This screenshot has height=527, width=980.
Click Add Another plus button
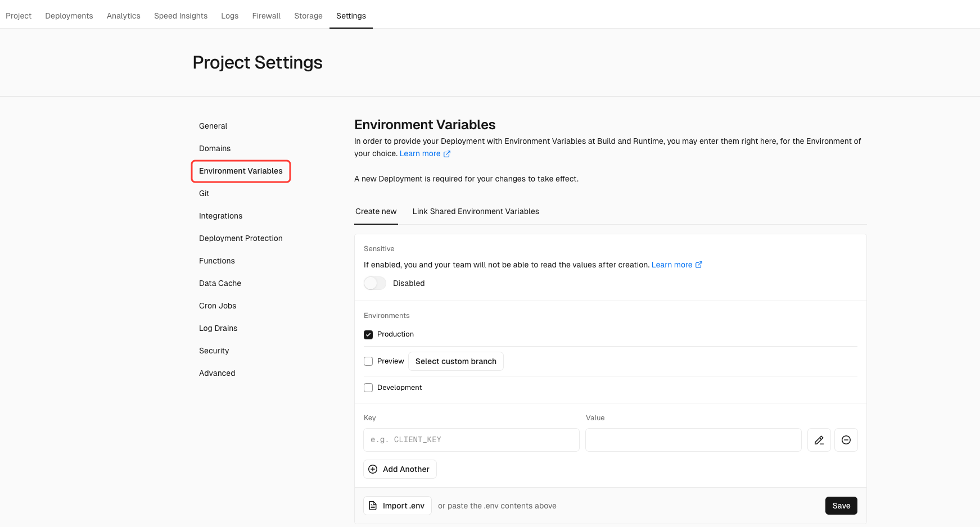click(x=400, y=469)
